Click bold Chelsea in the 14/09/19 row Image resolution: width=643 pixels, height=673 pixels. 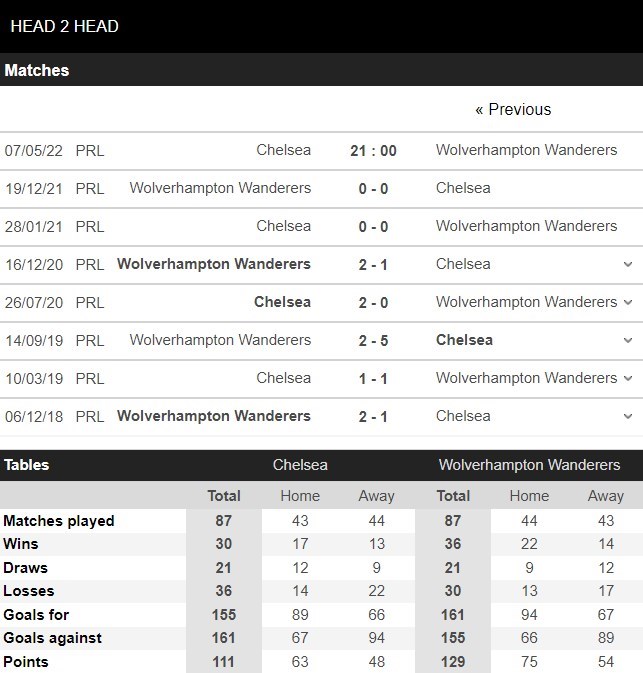coord(464,340)
